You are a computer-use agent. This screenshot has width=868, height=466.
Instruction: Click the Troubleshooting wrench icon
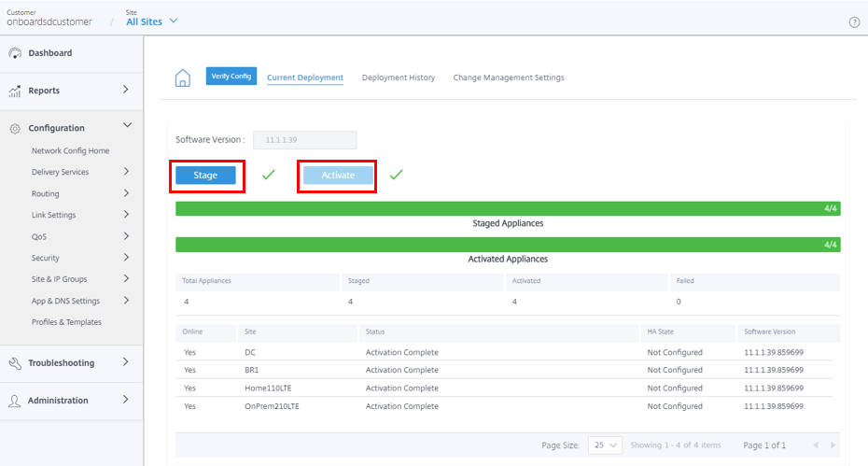[15, 363]
